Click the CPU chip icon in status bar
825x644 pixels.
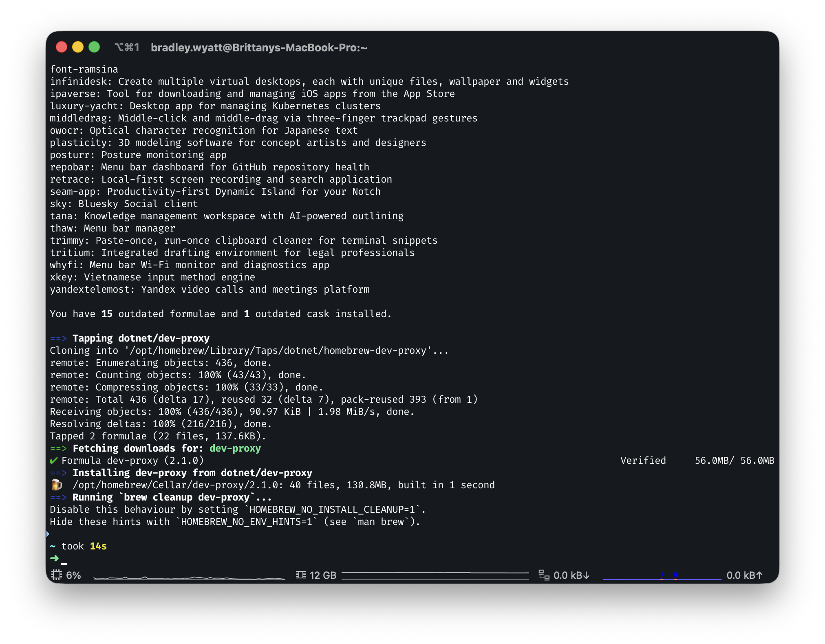[x=56, y=575]
